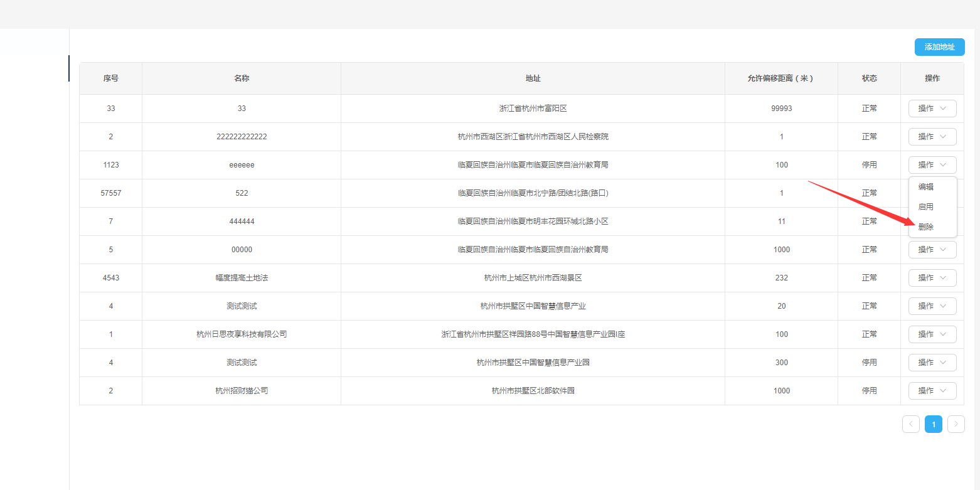Select 编辑 from the open dropdown menu

click(x=926, y=187)
